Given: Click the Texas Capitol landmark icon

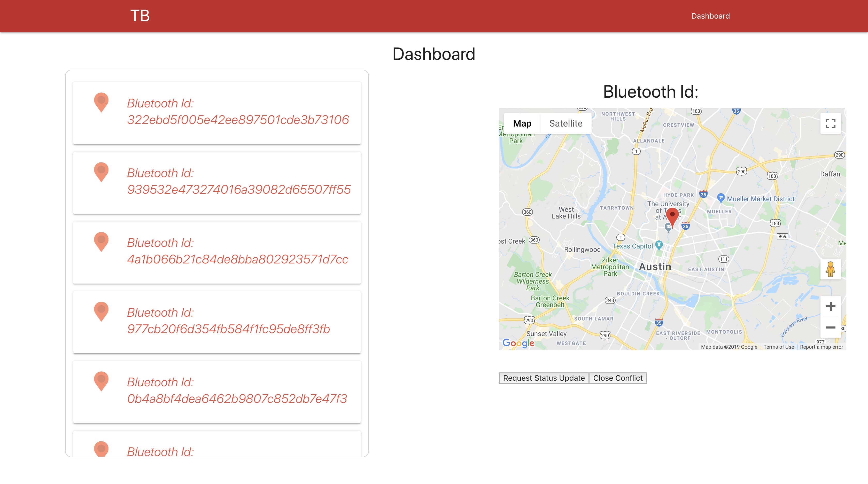Looking at the screenshot, I should [x=659, y=244].
